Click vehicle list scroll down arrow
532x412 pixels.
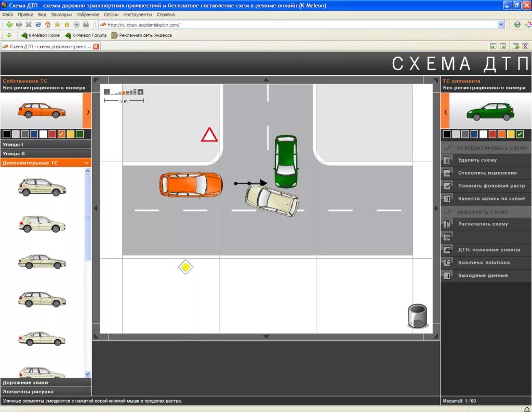click(87, 374)
